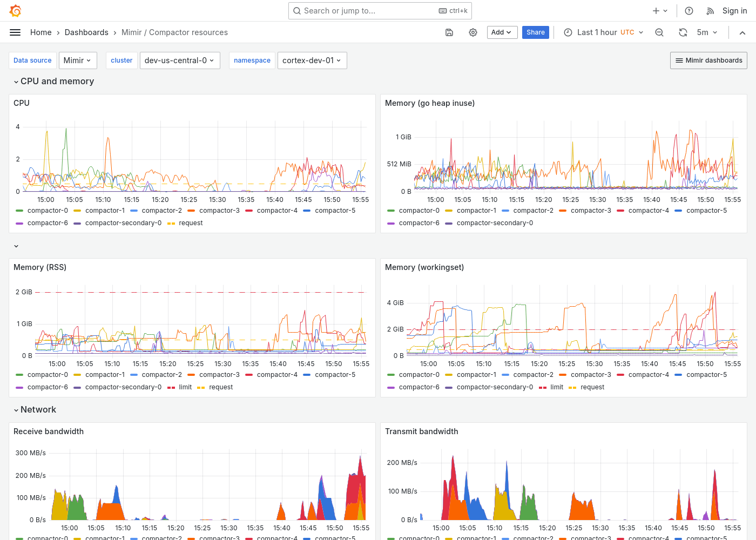Open the navigation menu
Viewport: 756px width, 540px height.
[15, 32]
